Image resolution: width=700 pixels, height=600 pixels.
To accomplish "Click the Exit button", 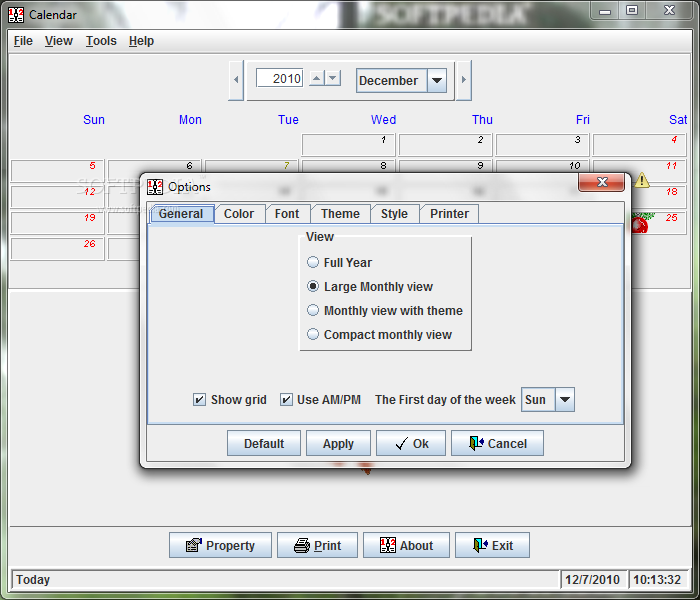I will tap(492, 545).
